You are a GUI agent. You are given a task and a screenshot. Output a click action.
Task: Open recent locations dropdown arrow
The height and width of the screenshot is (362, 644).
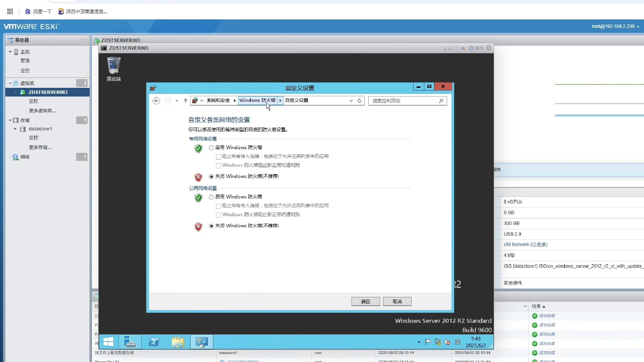[177, 101]
